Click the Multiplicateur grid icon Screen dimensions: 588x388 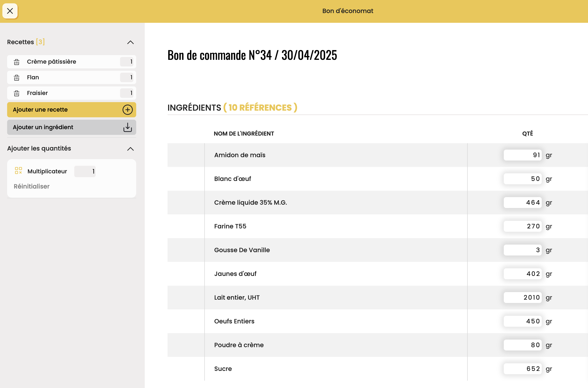coord(19,170)
